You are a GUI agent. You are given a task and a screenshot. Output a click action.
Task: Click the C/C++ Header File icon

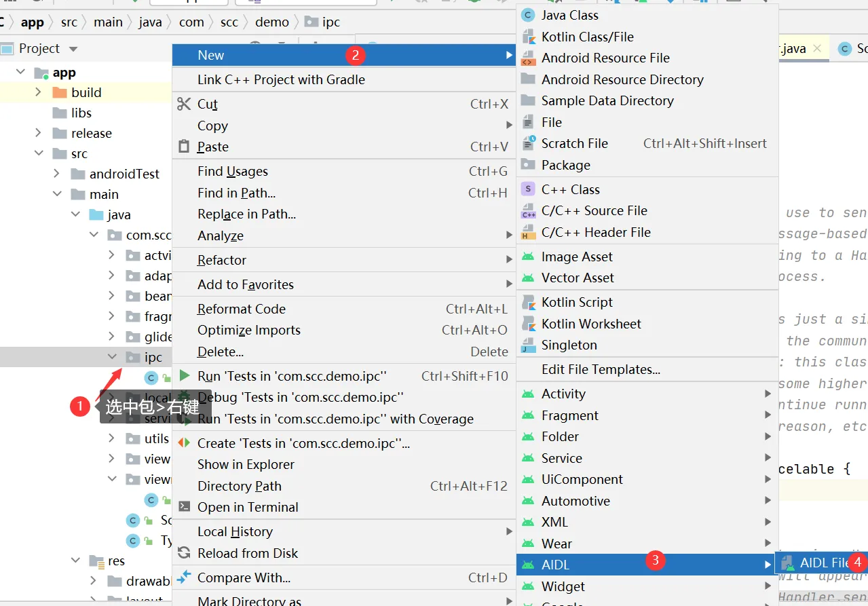(528, 232)
